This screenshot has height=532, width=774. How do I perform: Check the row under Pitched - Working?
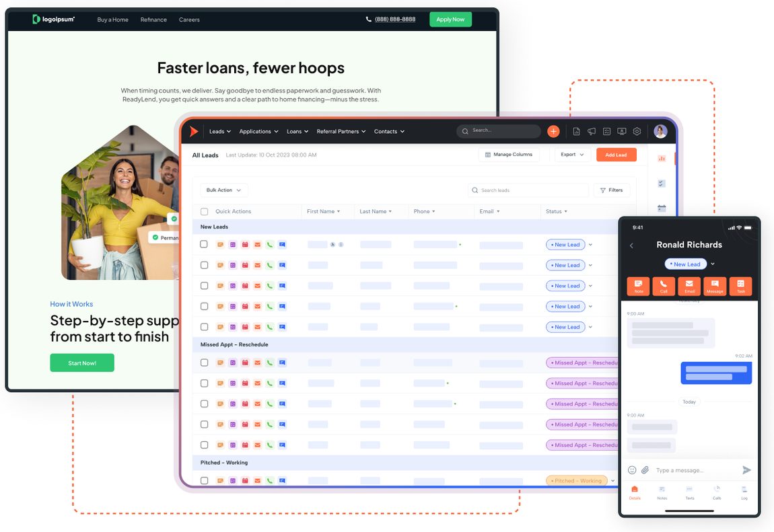point(204,480)
